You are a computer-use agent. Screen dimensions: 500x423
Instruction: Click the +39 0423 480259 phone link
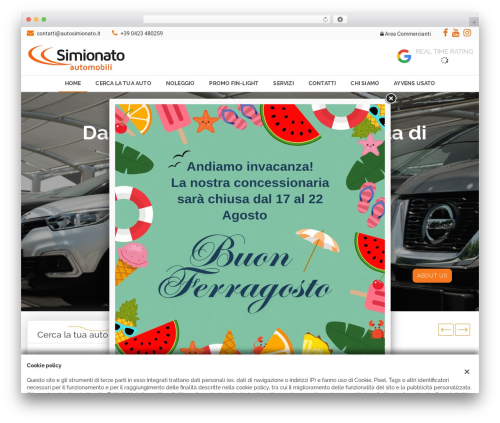pos(141,33)
